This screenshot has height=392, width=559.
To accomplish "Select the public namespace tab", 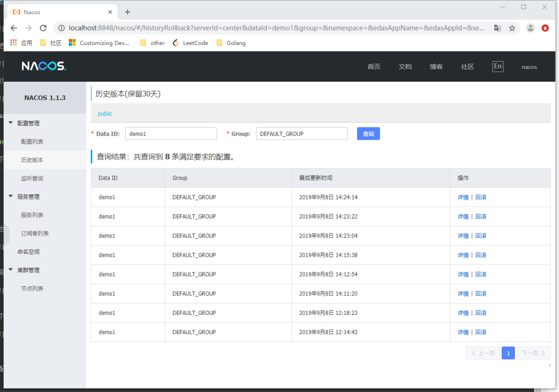I will pyautogui.click(x=105, y=113).
